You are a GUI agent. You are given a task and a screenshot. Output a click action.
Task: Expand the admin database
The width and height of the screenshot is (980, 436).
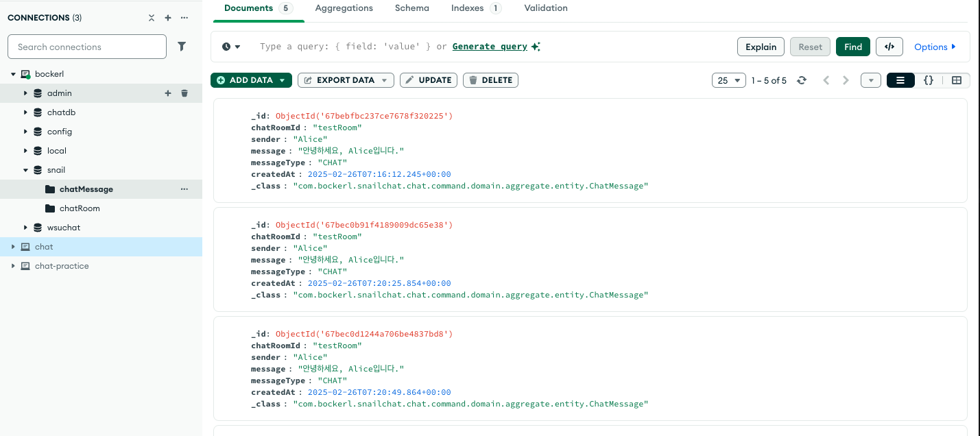25,93
